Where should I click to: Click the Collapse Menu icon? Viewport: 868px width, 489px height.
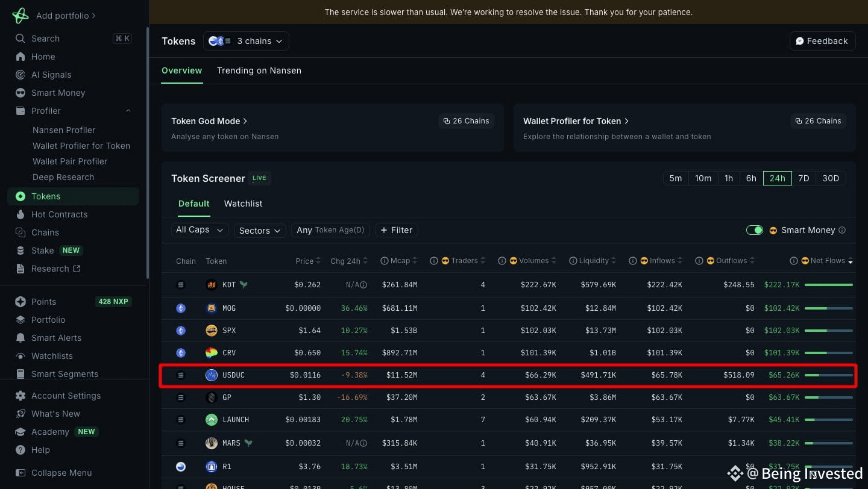(x=20, y=473)
